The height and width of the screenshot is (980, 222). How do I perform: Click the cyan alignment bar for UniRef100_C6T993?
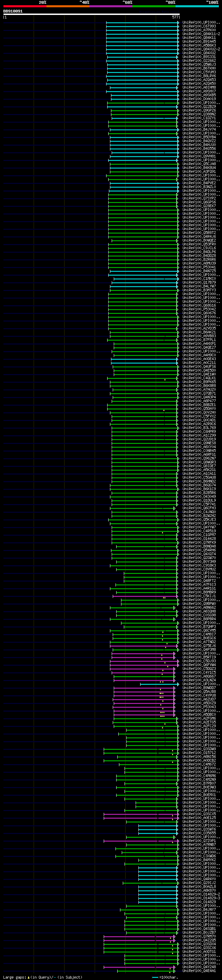coord(143,26)
